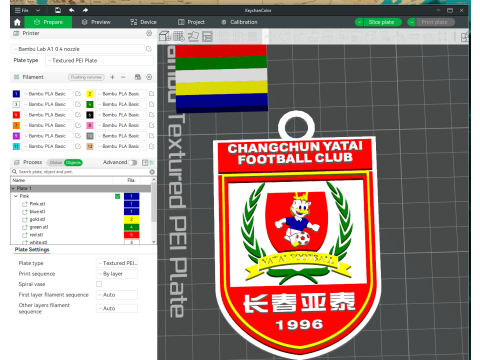The width and height of the screenshot is (480, 360).
Task: Click the Home icon
Action: [17, 22]
